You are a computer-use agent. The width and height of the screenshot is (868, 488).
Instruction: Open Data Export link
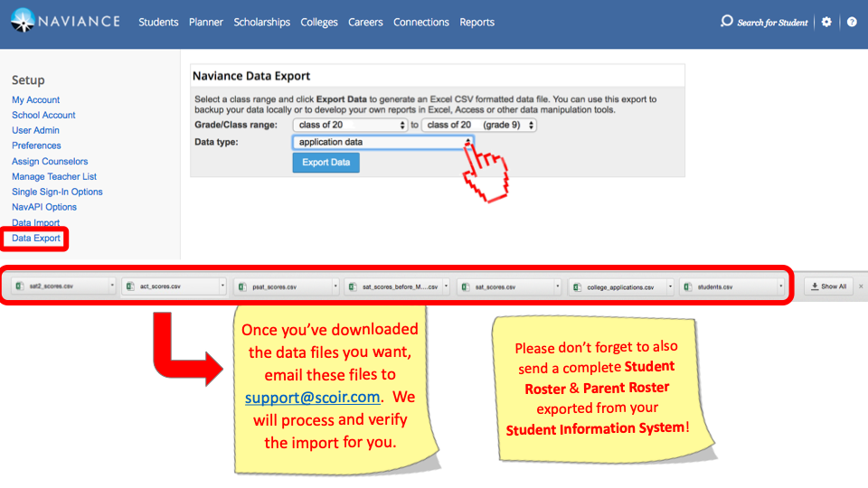tap(36, 238)
